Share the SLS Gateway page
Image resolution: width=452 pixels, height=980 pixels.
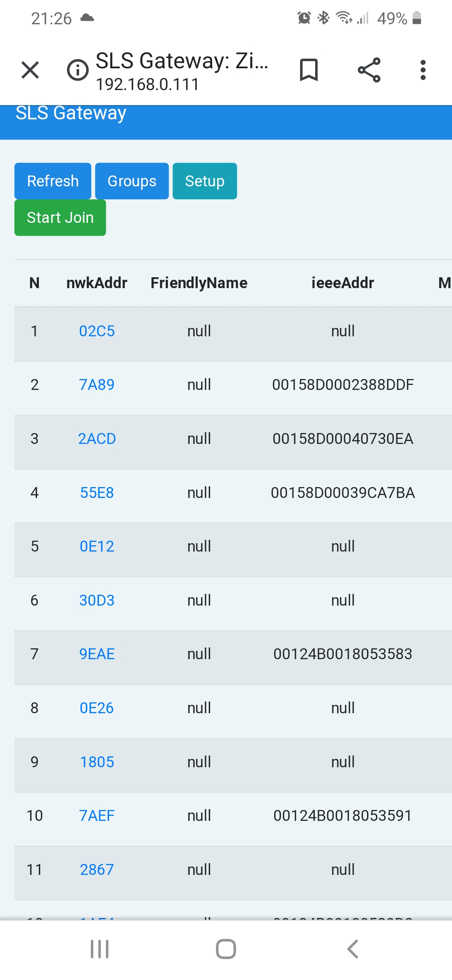click(369, 70)
